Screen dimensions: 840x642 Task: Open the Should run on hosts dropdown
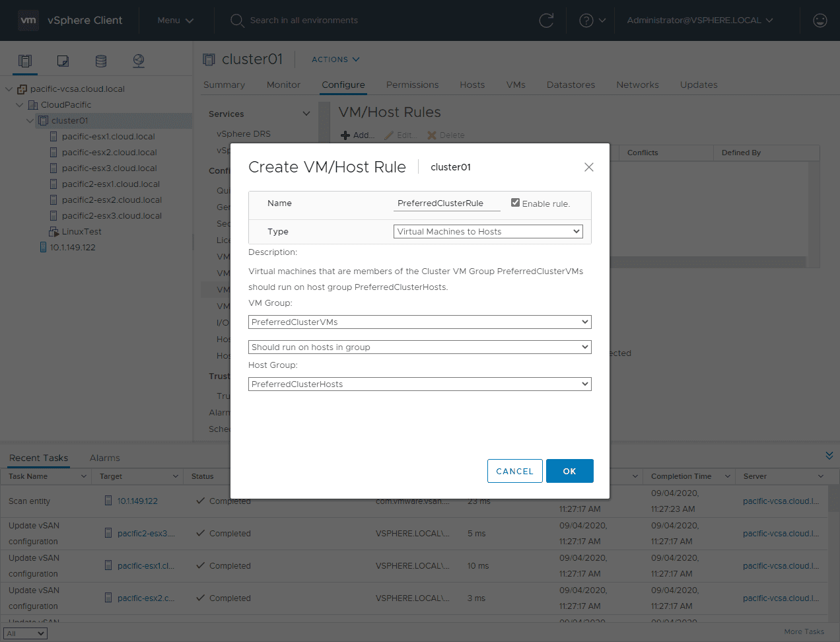(x=419, y=347)
